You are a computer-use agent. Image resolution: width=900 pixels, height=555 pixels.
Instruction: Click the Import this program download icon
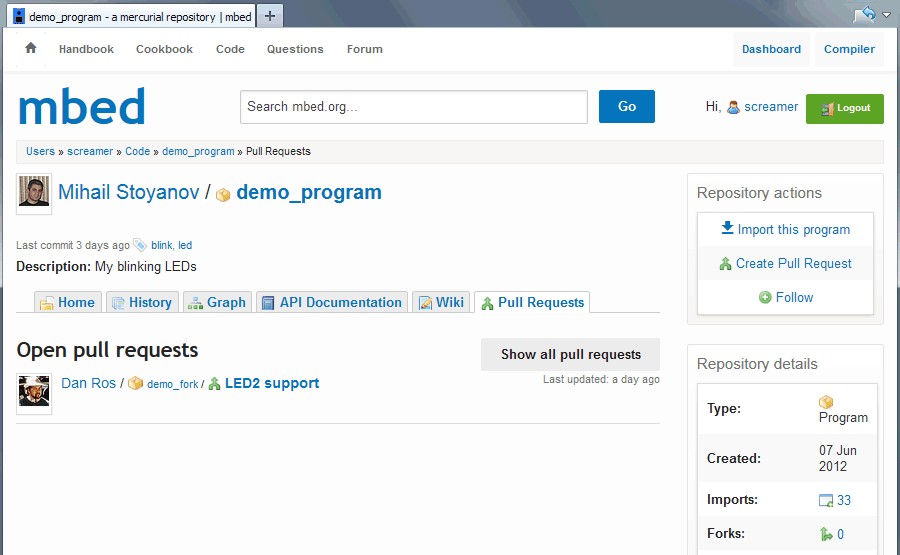727,229
